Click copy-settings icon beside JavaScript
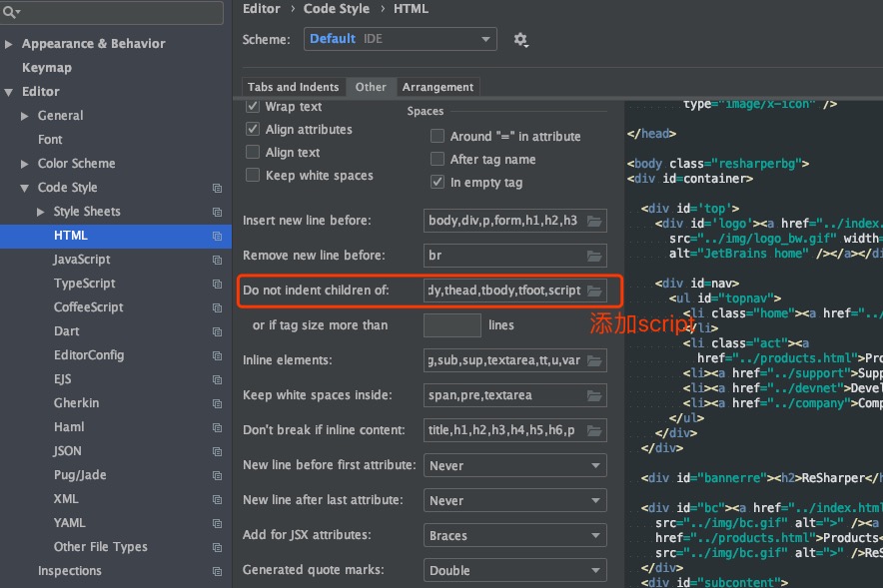This screenshot has width=883, height=588. tap(217, 260)
